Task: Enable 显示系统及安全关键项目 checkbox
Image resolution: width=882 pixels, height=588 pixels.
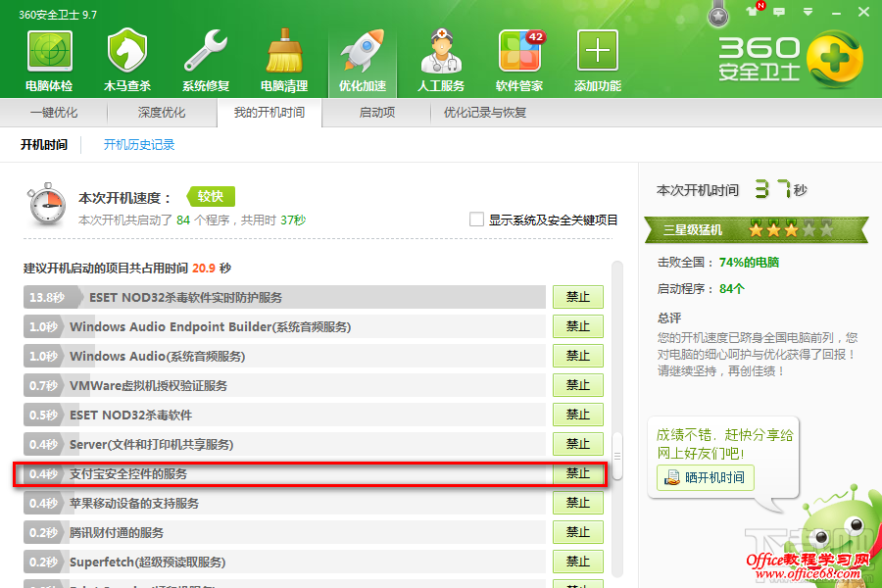Action: click(x=476, y=220)
